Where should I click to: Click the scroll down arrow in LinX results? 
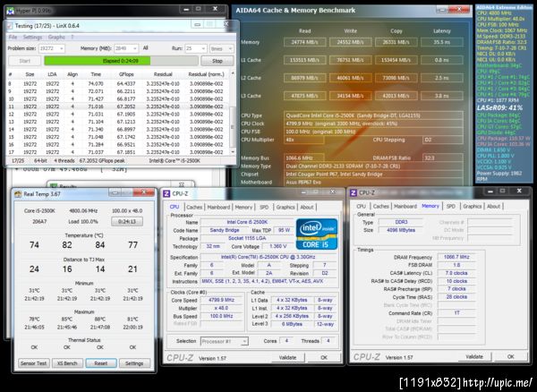(x=233, y=151)
